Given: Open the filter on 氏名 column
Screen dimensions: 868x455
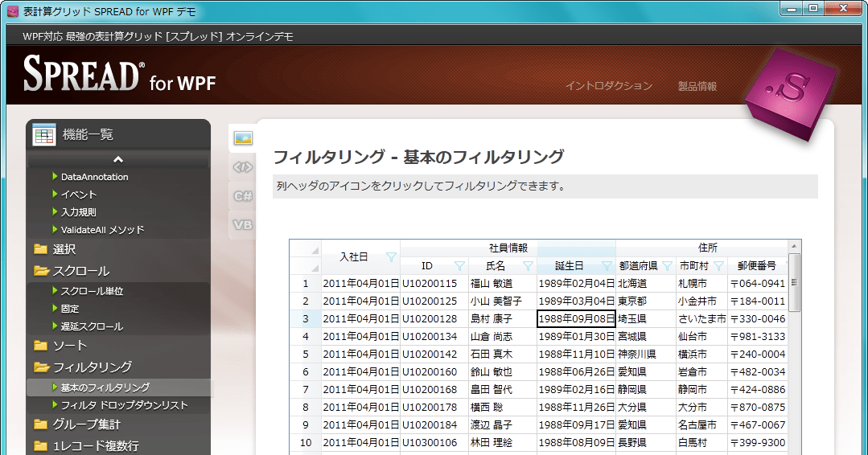Looking at the screenshot, I should (528, 266).
